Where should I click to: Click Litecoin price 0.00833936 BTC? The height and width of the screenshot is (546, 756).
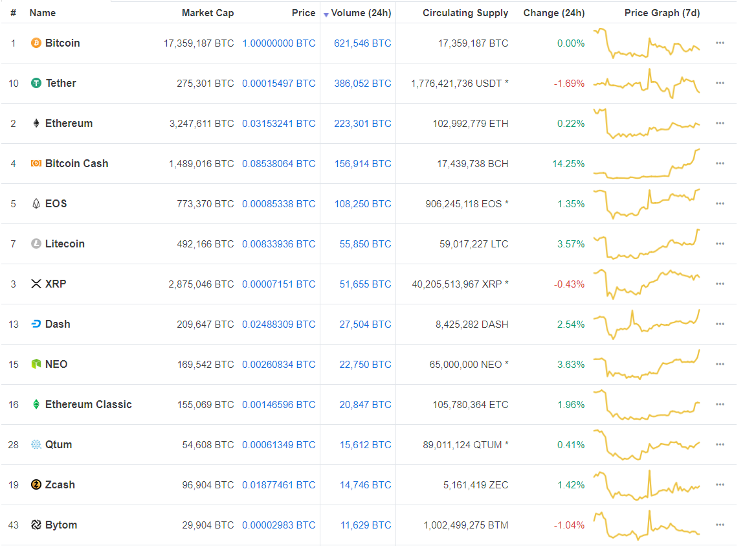coord(279,244)
